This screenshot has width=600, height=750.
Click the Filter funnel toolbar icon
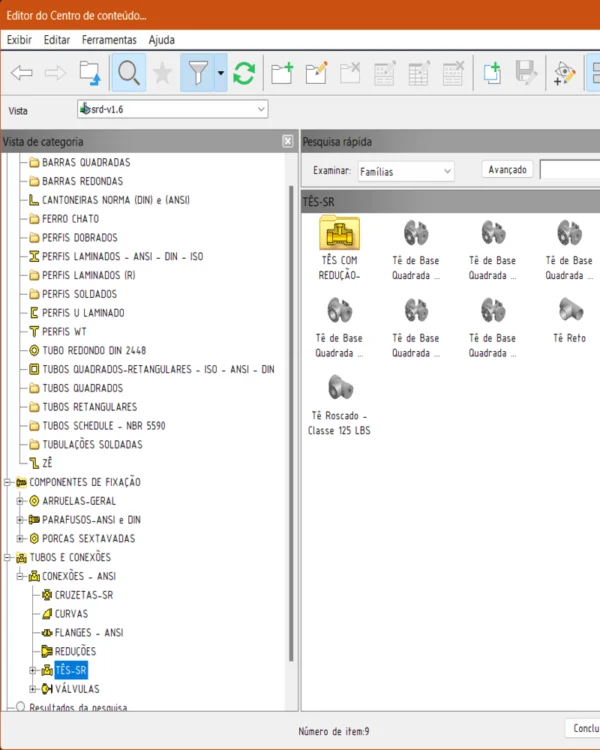pos(198,73)
